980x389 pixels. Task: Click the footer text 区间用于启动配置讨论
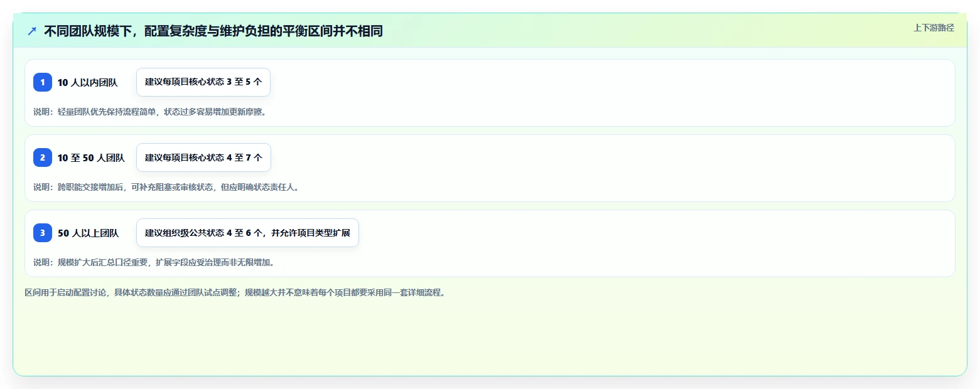(x=235, y=292)
